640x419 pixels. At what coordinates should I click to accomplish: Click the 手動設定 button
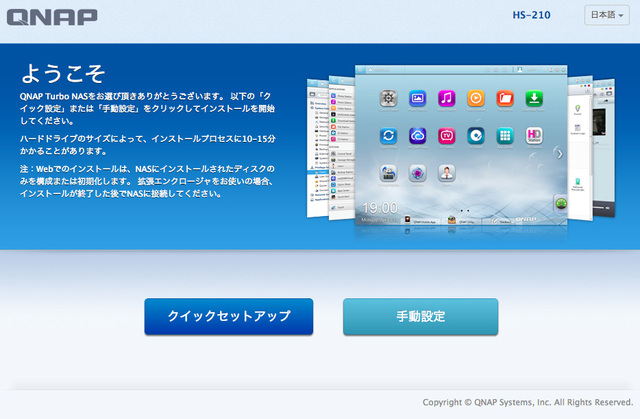click(420, 316)
